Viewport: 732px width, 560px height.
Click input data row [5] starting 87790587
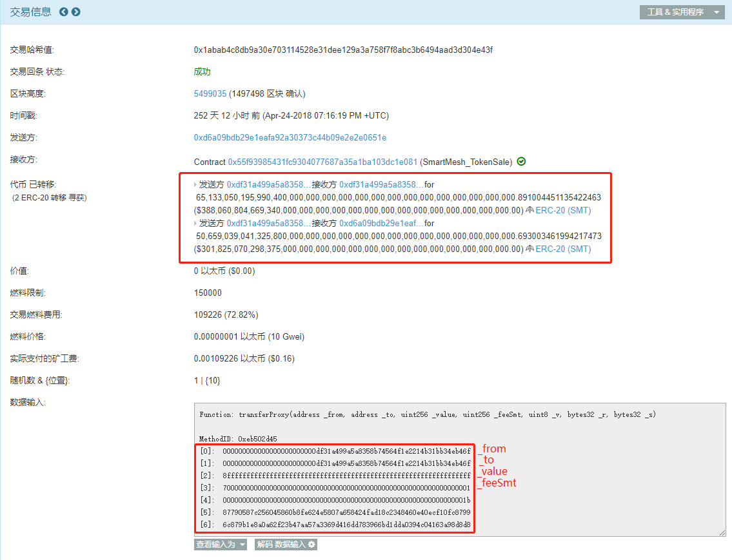(x=335, y=512)
